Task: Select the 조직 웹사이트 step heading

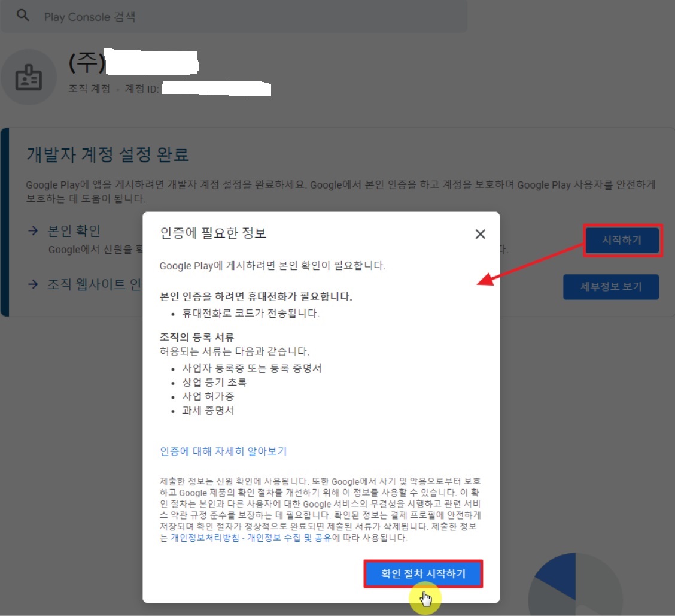Action: point(95,284)
